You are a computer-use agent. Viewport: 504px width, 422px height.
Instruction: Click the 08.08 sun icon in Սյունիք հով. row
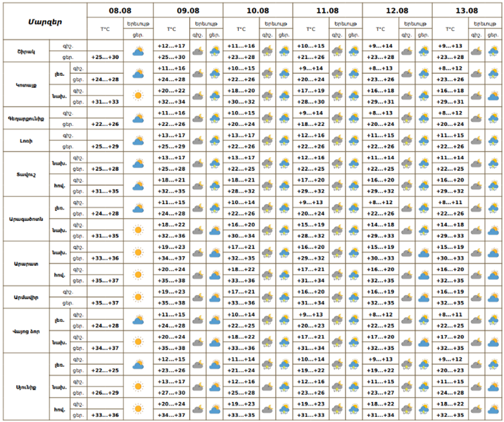click(x=138, y=409)
